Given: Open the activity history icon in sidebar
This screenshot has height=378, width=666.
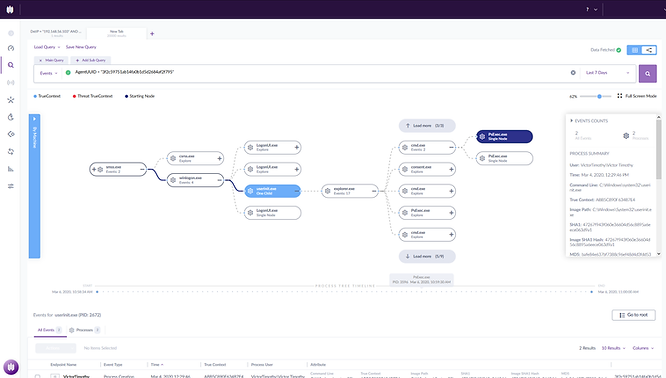Looking at the screenshot, I should pos(11,117).
